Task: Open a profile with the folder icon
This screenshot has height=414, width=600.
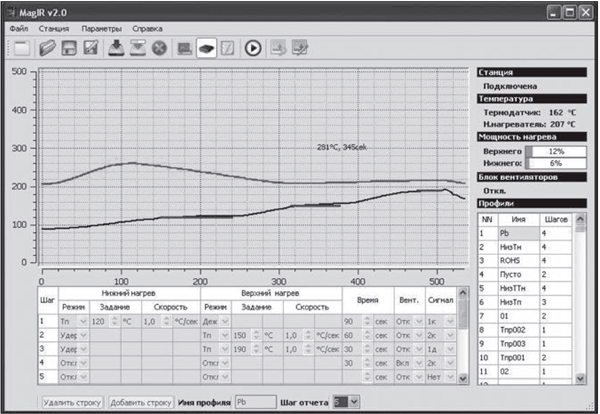Action: pos(47,47)
